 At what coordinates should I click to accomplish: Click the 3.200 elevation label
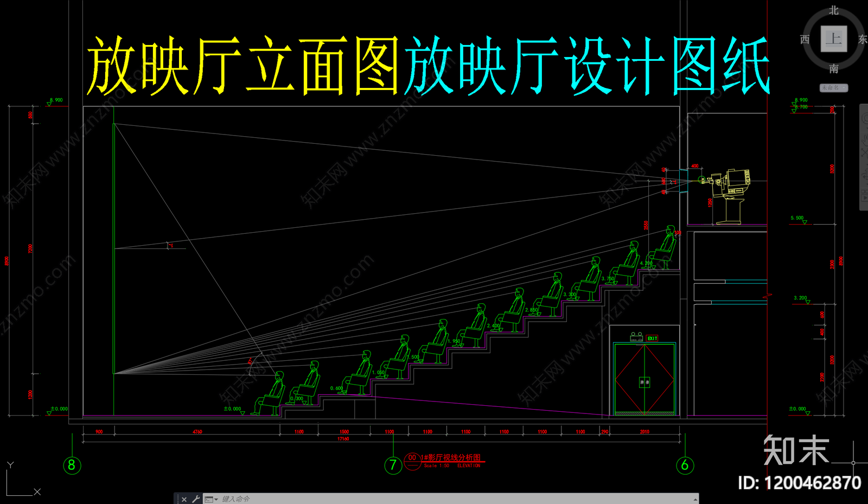pos(800,298)
